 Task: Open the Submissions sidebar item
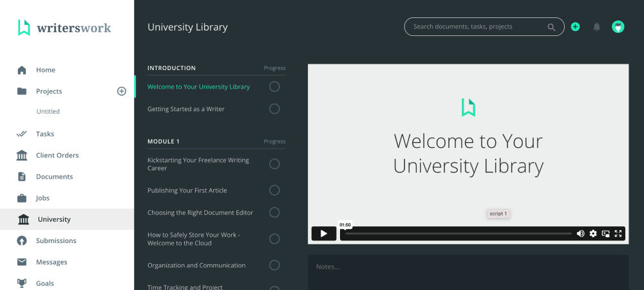56,240
